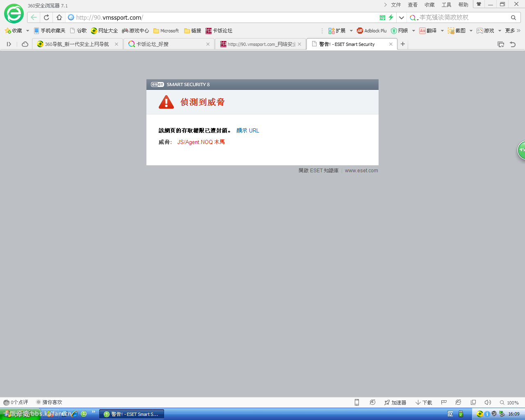Open the 帮助 menu

pos(463,5)
